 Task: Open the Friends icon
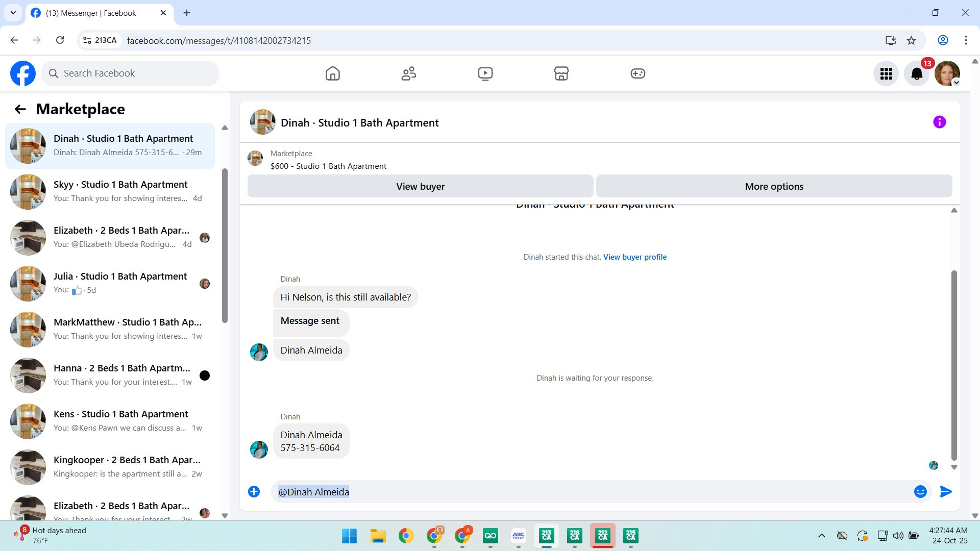coord(409,73)
